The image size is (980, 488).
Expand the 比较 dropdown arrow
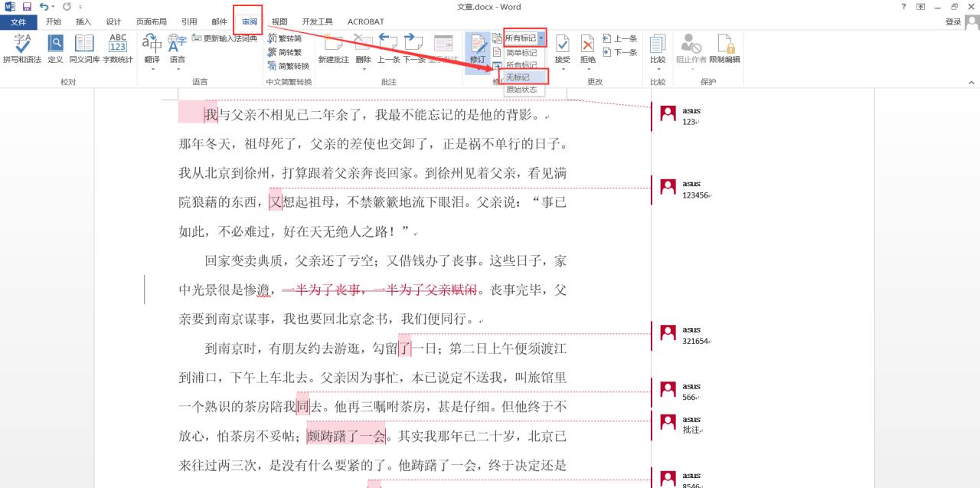[658, 69]
